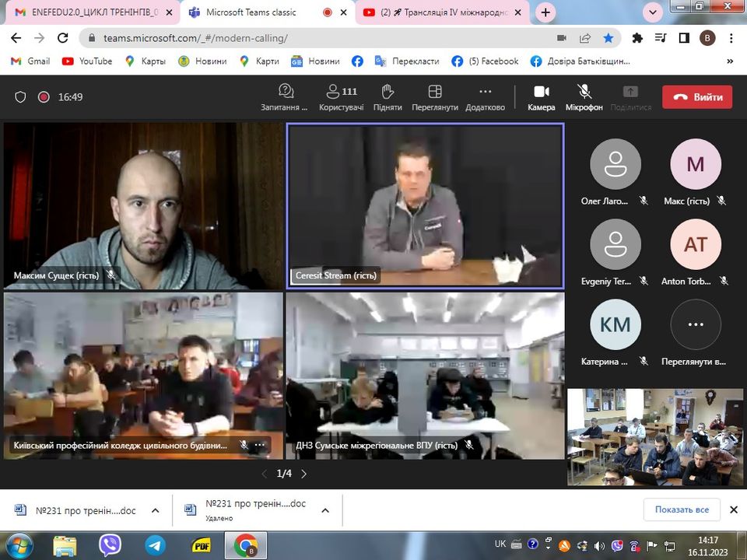
Task: Open more options on Київський коледж tile
Action: [260, 445]
